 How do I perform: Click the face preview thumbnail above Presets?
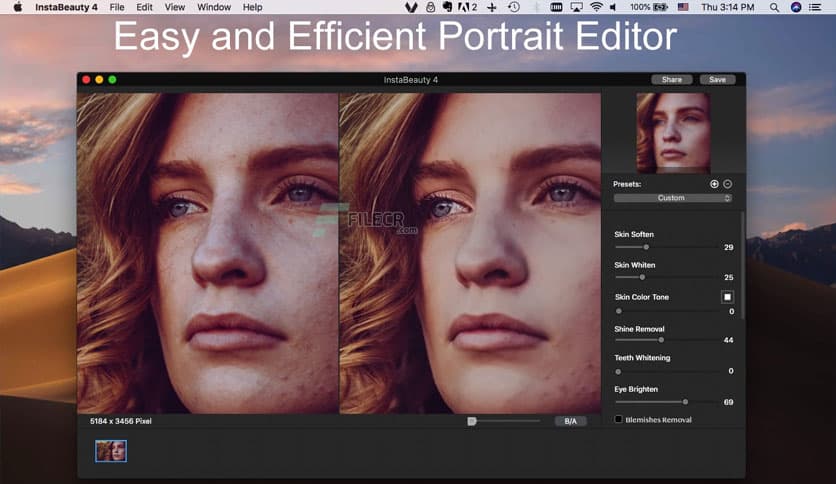click(x=673, y=133)
